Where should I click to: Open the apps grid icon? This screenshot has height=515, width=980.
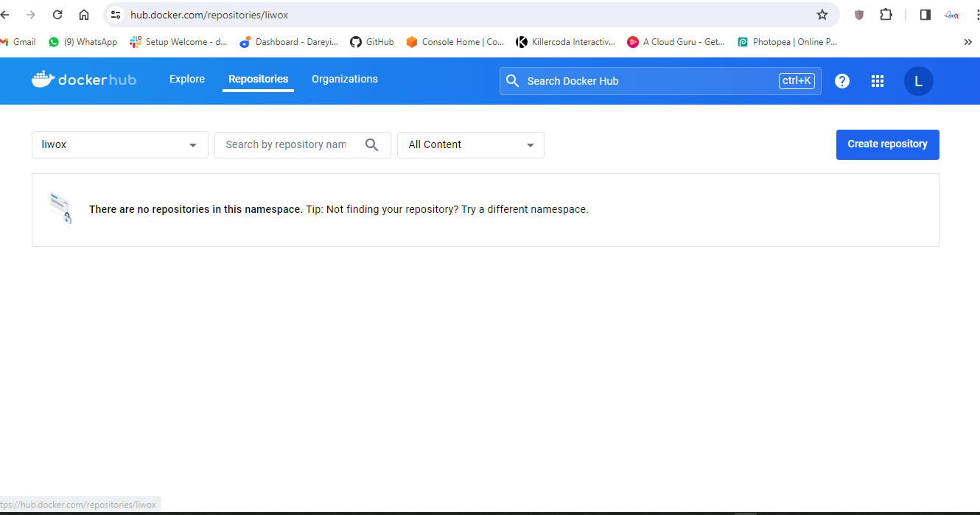(x=877, y=81)
